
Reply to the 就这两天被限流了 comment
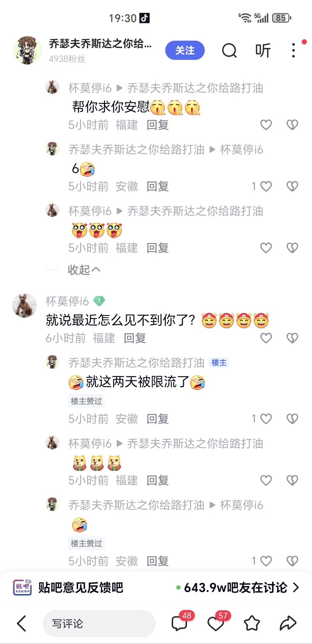click(x=157, y=419)
